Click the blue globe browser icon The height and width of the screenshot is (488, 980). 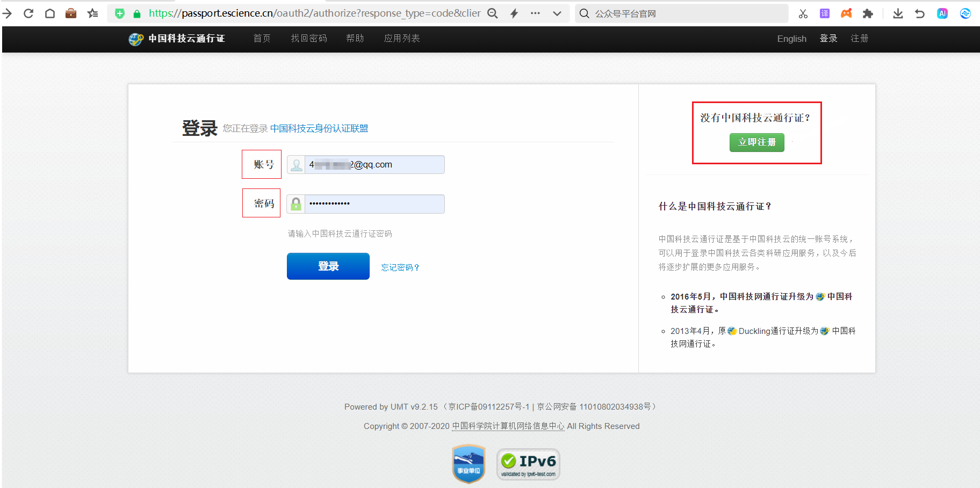[x=965, y=13]
